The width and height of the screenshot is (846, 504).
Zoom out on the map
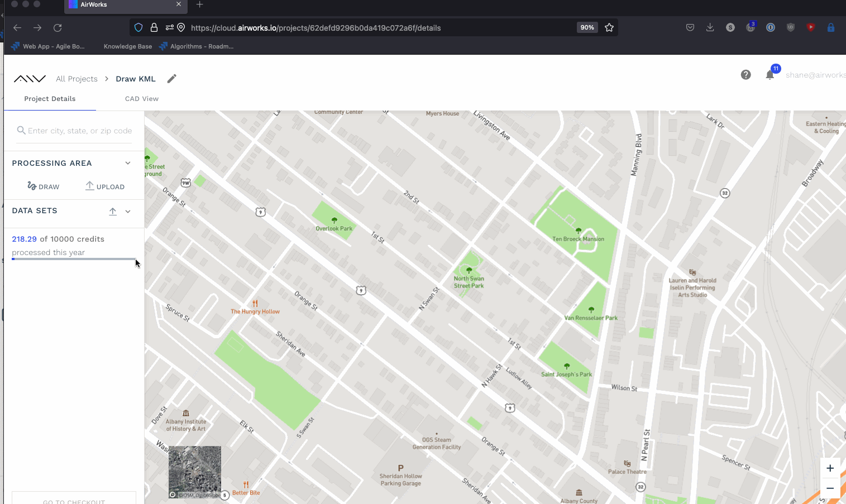coord(830,488)
